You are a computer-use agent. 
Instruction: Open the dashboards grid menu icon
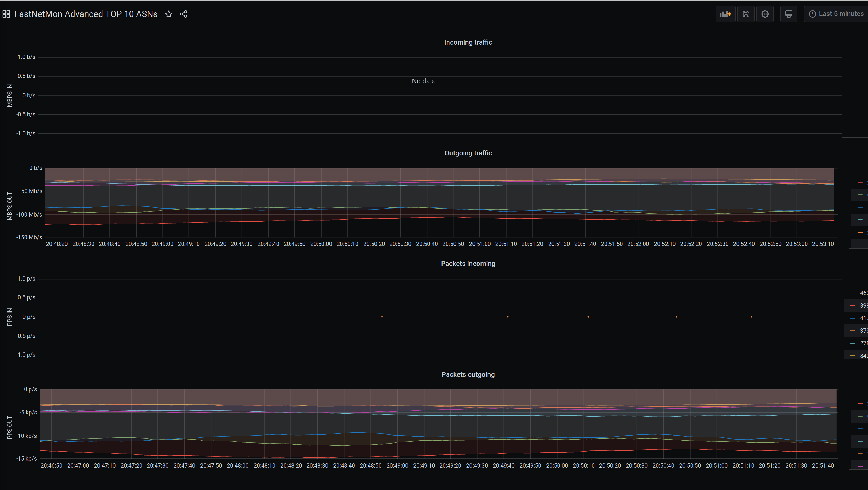click(x=6, y=14)
